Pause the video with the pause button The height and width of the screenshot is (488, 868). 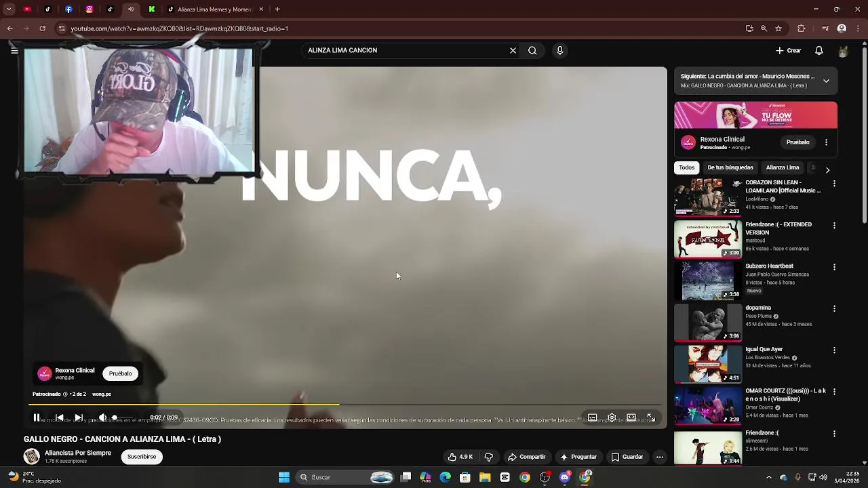[x=37, y=418]
